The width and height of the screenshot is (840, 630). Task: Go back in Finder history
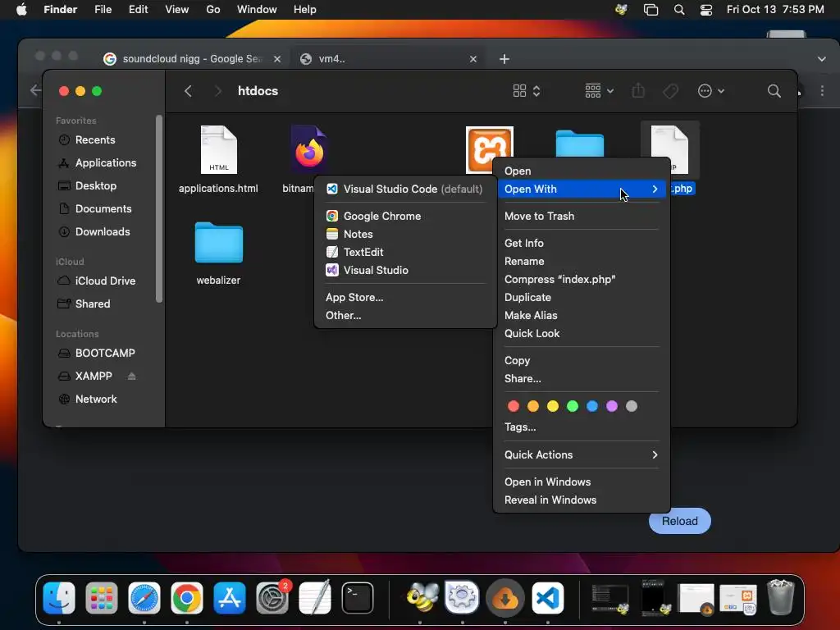[188, 91]
